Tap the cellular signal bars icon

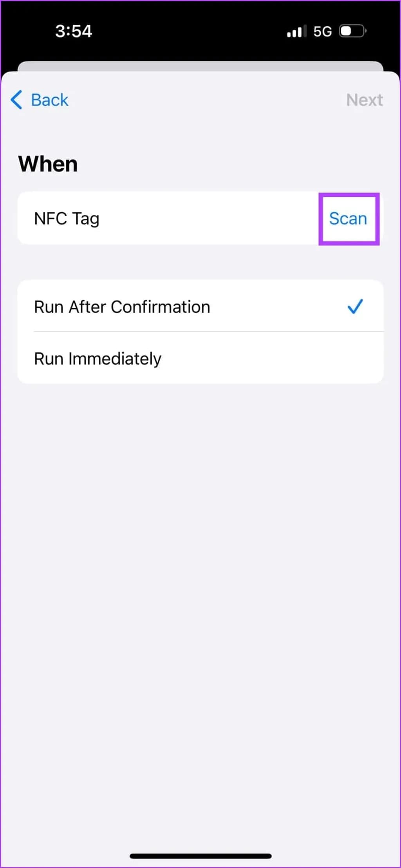click(296, 31)
